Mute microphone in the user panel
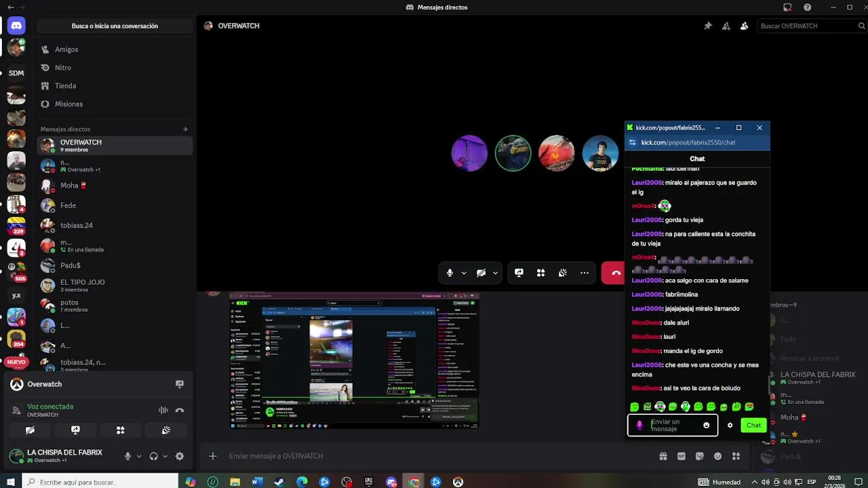The height and width of the screenshot is (488, 868). point(127,456)
